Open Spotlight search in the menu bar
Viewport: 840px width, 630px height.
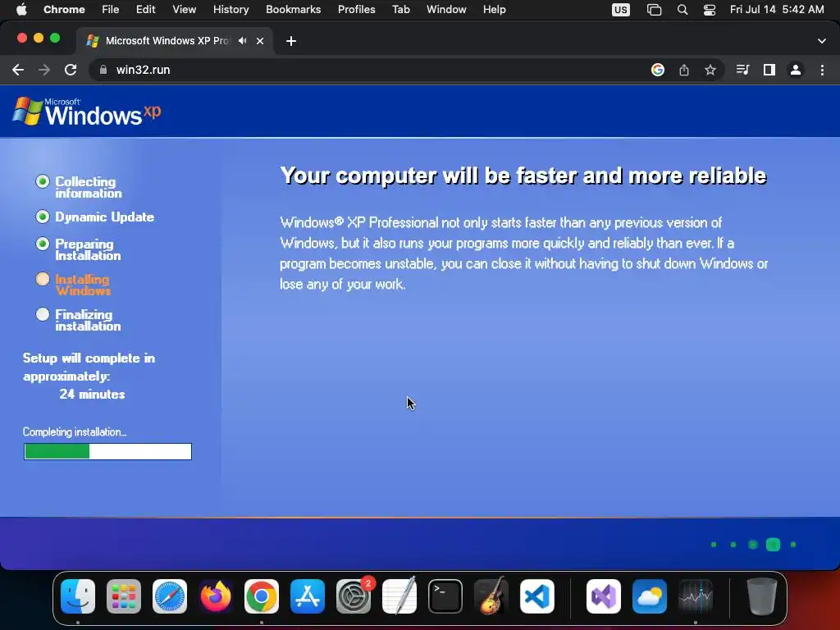point(682,10)
